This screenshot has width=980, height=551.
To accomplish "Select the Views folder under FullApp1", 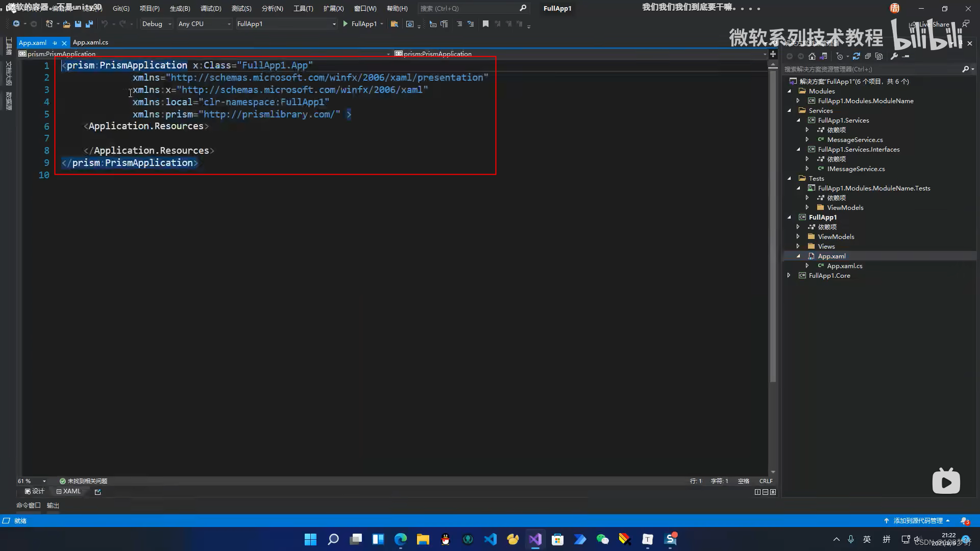I will pos(826,247).
